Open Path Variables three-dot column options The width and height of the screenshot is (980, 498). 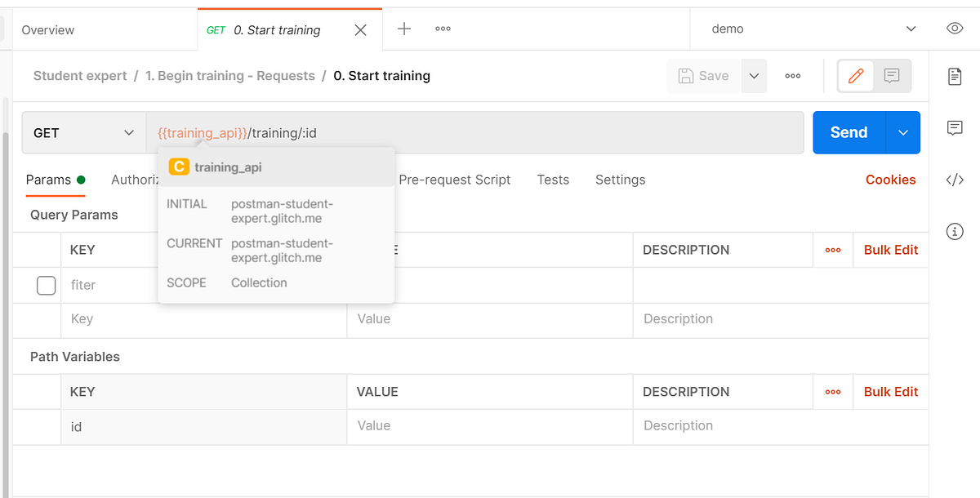833,392
